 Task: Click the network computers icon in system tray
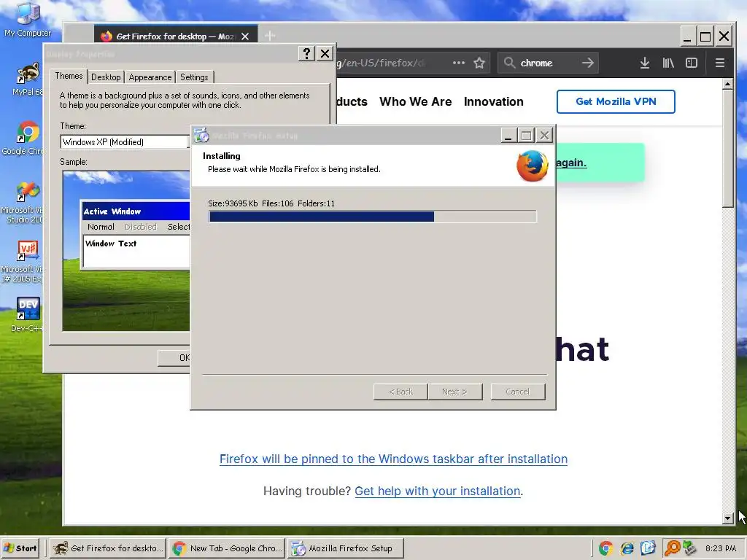click(689, 548)
